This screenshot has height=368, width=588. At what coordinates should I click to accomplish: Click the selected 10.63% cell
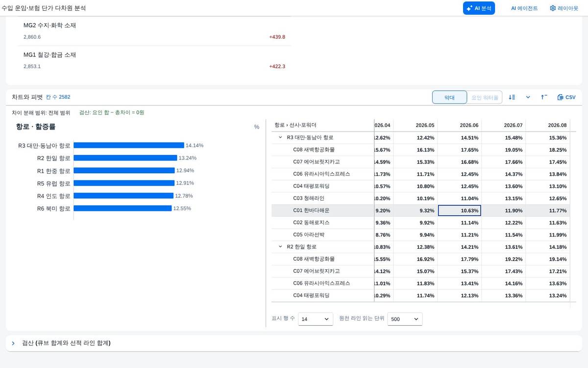click(459, 210)
